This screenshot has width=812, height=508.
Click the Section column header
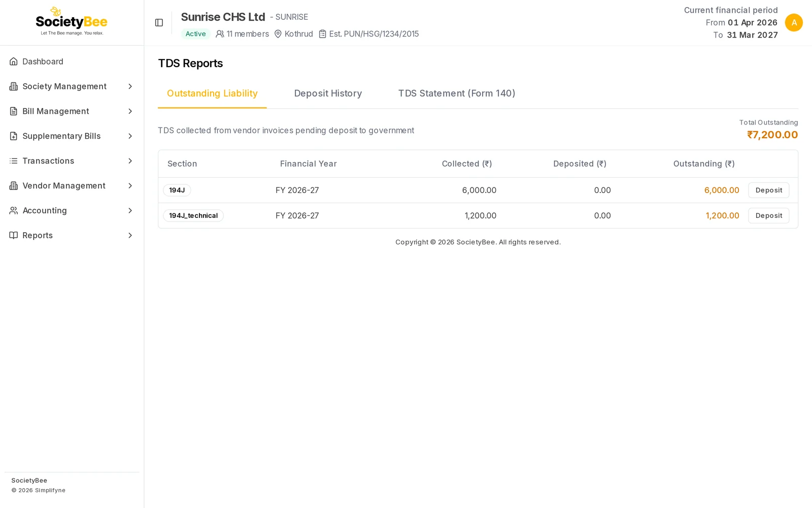pyautogui.click(x=182, y=164)
